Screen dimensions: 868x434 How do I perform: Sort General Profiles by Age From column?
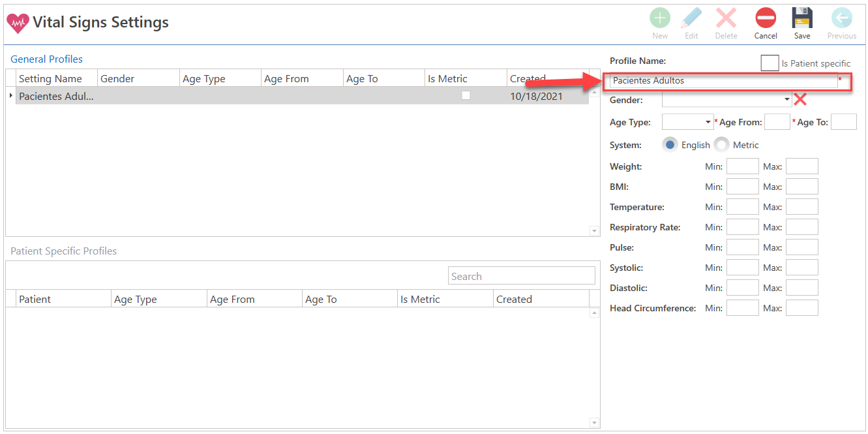pyautogui.click(x=302, y=78)
